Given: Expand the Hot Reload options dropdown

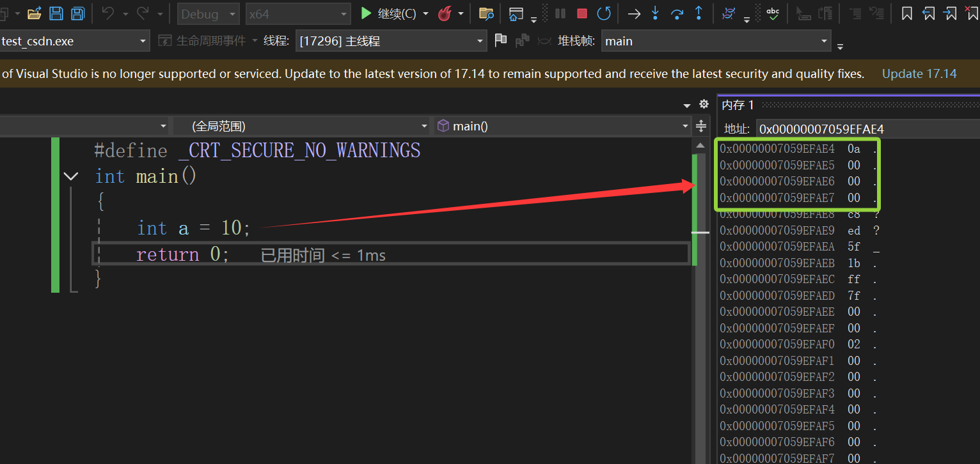Looking at the screenshot, I should [461, 13].
